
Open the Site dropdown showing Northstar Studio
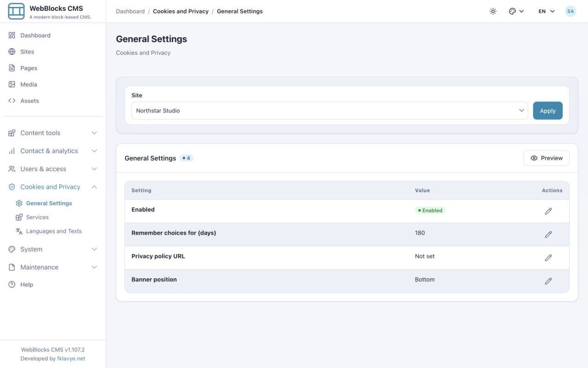pyautogui.click(x=330, y=111)
